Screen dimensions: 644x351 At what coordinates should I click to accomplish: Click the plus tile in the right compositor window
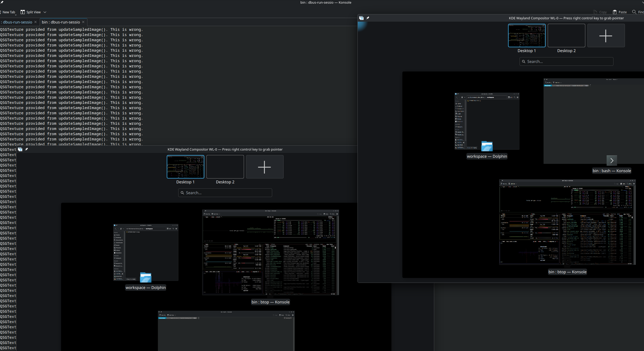click(x=606, y=36)
